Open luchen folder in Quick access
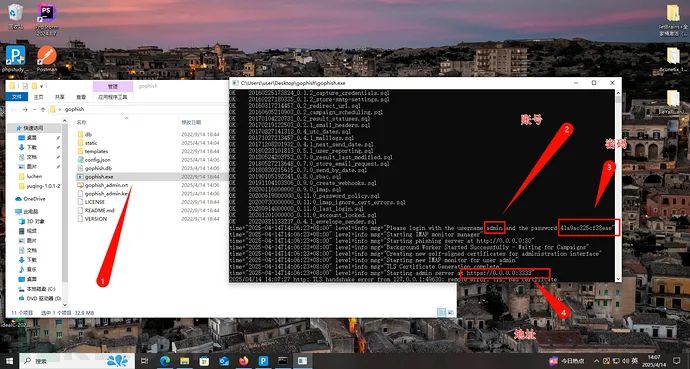 pyautogui.click(x=30, y=176)
